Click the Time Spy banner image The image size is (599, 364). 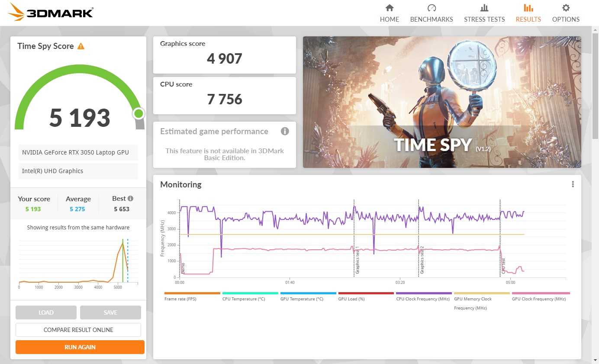(442, 102)
